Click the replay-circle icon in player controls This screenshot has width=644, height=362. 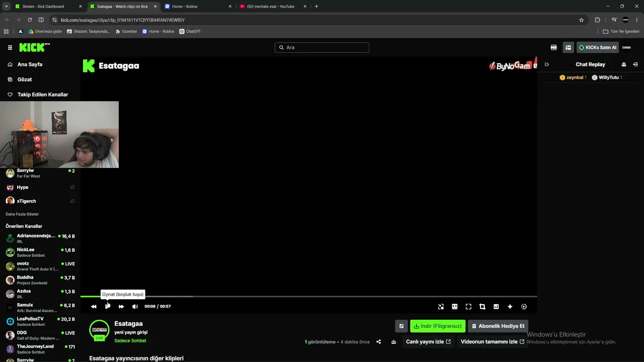(x=524, y=306)
